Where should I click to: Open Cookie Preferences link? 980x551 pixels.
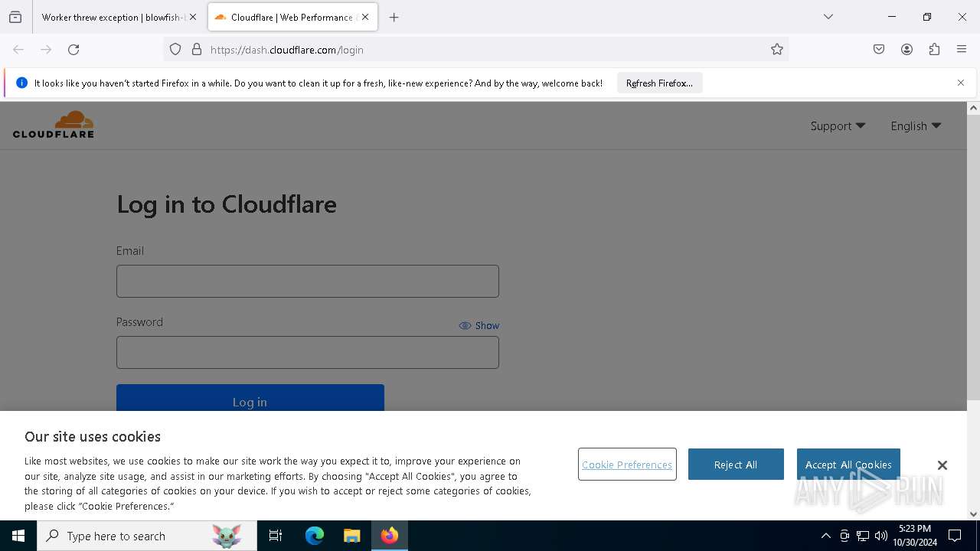point(627,465)
